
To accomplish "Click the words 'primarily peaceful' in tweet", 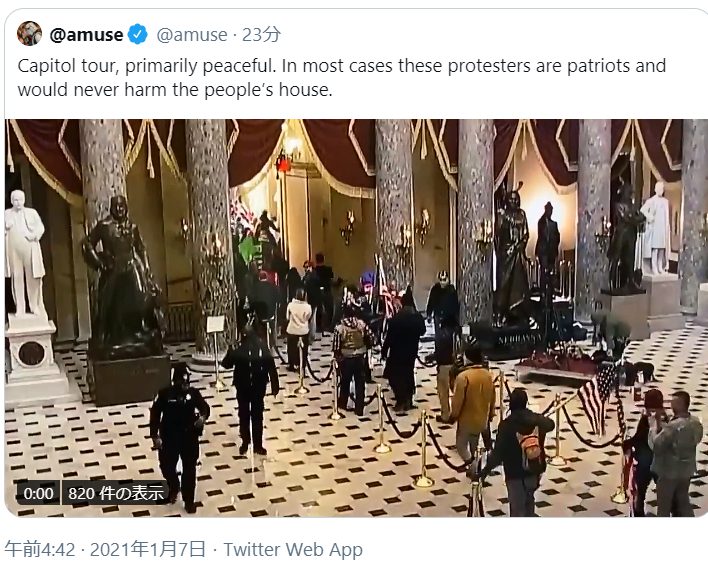I will click(x=200, y=66).
